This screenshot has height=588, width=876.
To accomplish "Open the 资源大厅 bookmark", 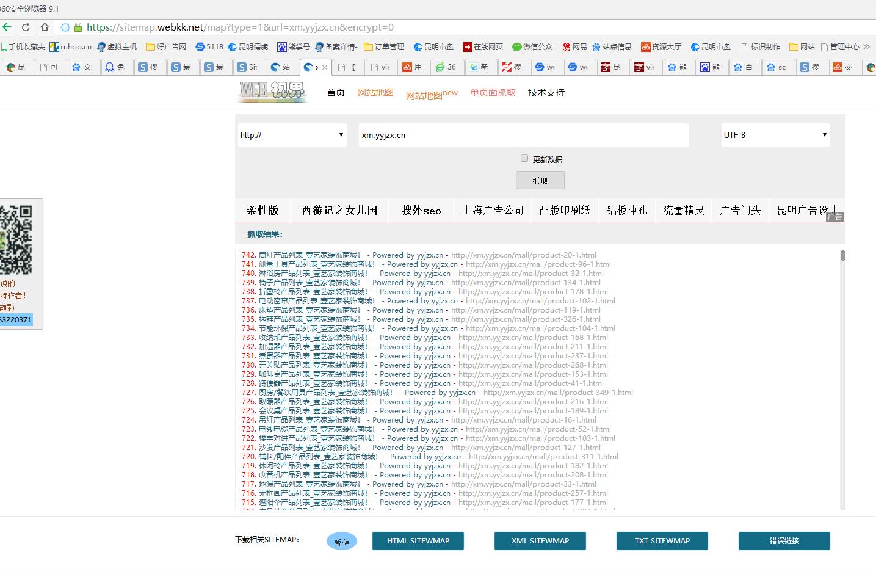I will pos(662,46).
